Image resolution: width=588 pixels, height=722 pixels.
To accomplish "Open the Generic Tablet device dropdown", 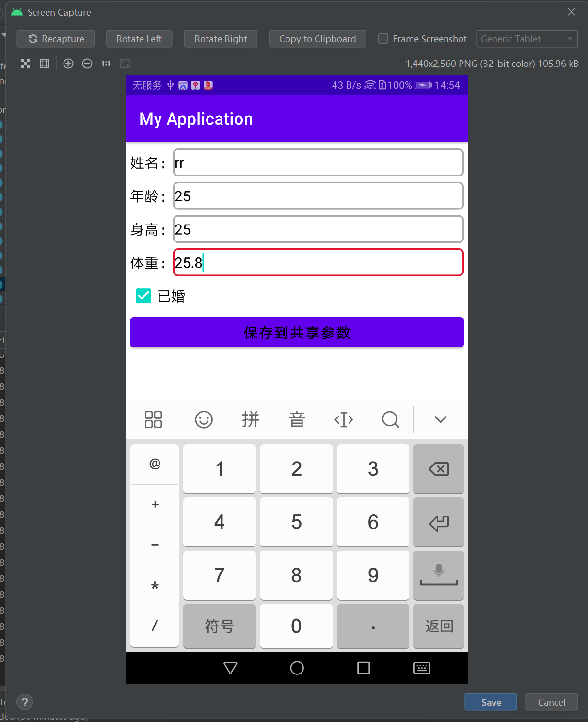I will 527,39.
